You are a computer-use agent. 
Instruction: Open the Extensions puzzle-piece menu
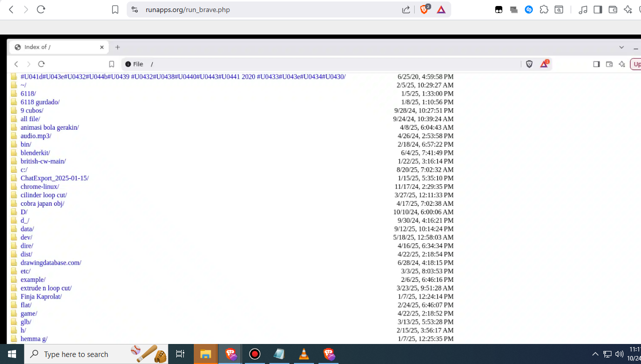coord(544,10)
